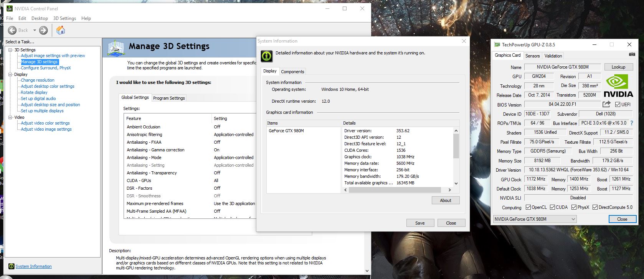
Task: Select Adjust video image settings
Action: (x=46, y=129)
